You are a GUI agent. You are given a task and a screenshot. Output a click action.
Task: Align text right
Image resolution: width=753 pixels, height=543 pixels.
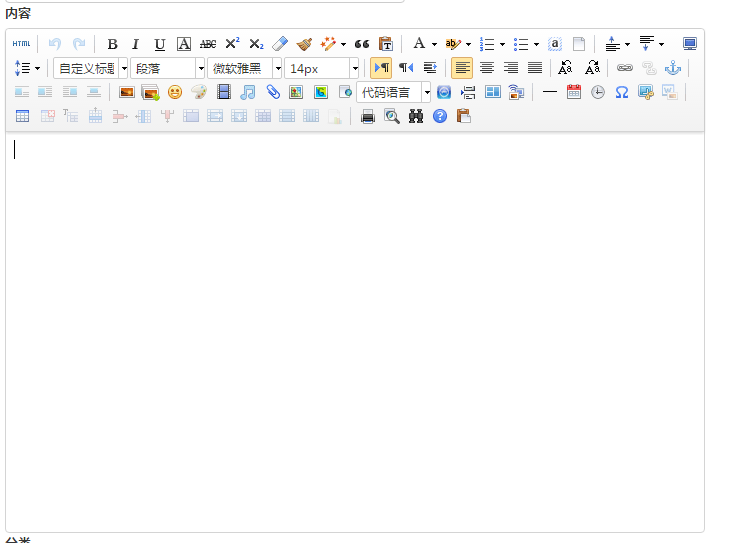[510, 68]
